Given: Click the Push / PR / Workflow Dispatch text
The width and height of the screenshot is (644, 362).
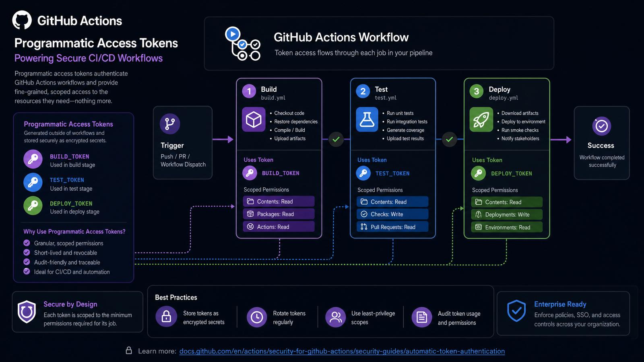Looking at the screenshot, I should [183, 160].
